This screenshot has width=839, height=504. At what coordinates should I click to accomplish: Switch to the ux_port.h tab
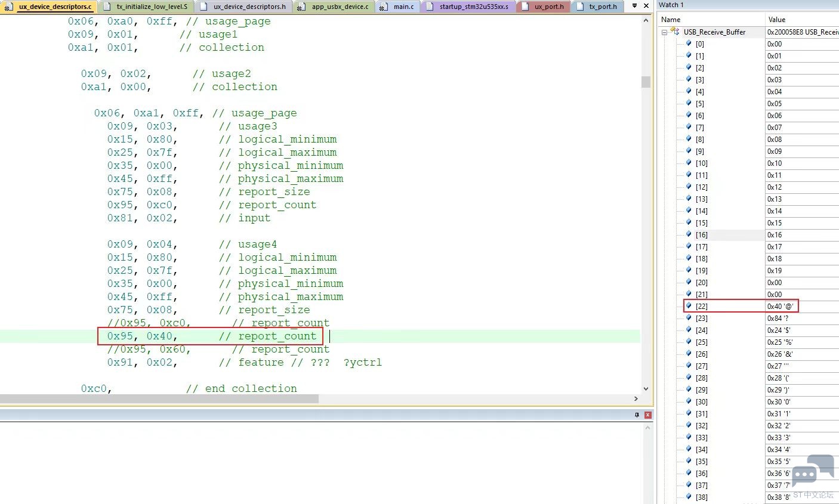tap(542, 7)
